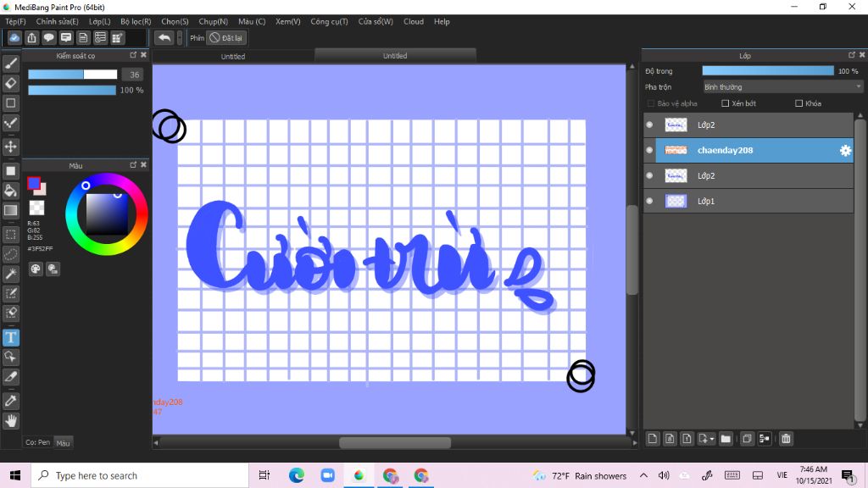This screenshot has width=868, height=488.
Task: Select the Eyedropper tool
Action: [x=10, y=401]
